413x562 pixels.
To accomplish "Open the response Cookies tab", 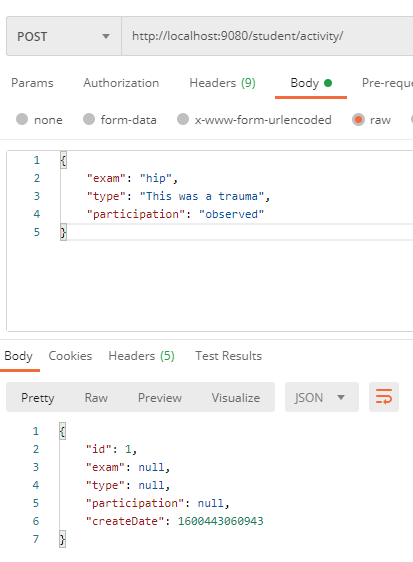I will pos(70,356).
